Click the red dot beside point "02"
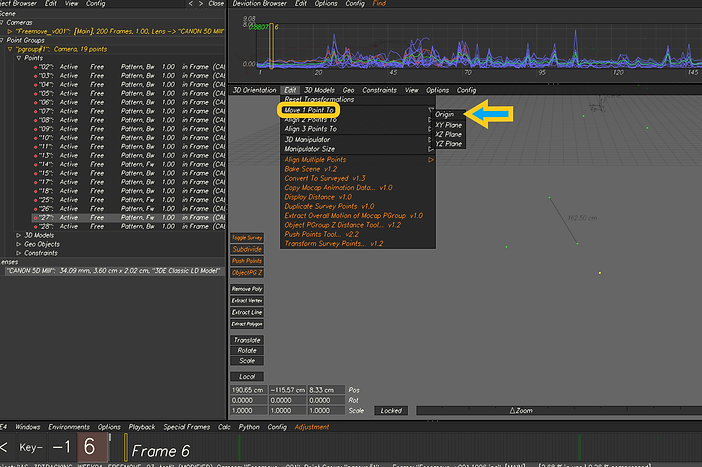The width and height of the screenshot is (702, 467). (x=35, y=67)
